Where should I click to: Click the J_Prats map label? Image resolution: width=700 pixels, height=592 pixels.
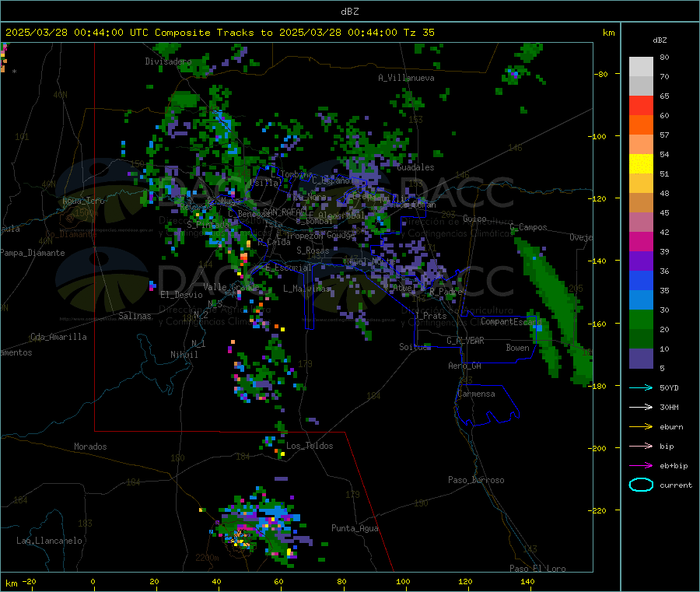pos(430,316)
